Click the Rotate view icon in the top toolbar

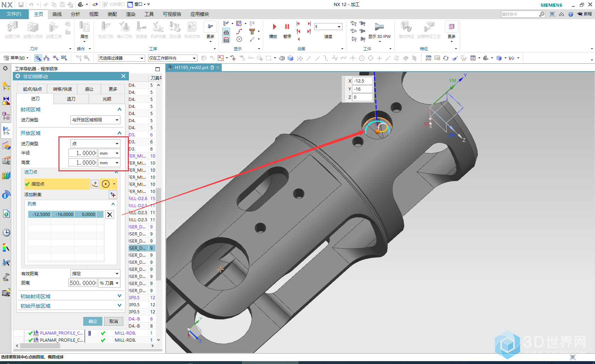pyautogui.click(x=446, y=58)
